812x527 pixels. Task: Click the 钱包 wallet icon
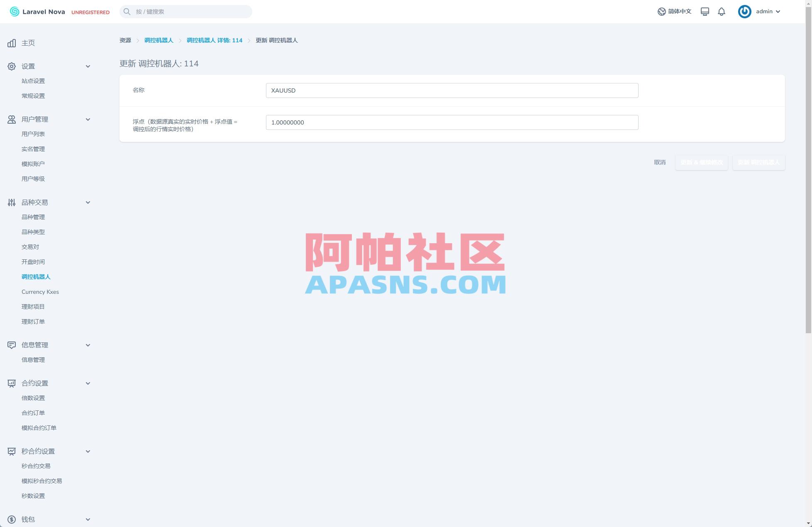11,519
